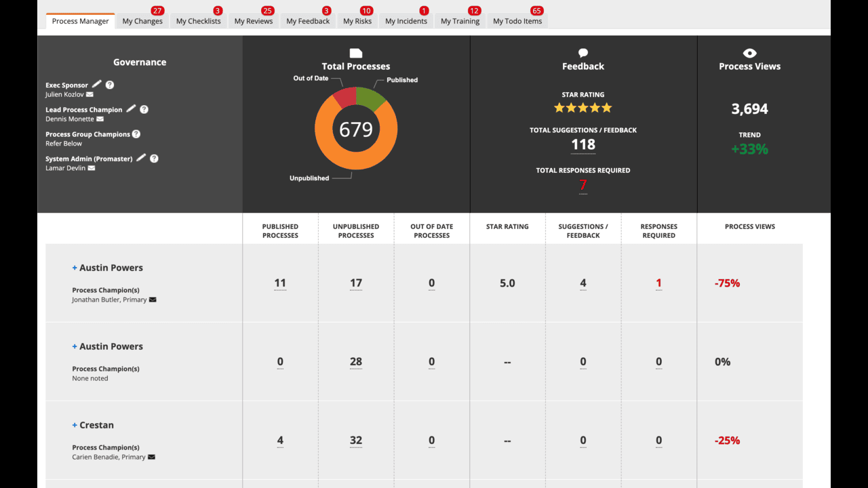The image size is (868, 488).
Task: Open the My Incidents tab
Action: (406, 21)
